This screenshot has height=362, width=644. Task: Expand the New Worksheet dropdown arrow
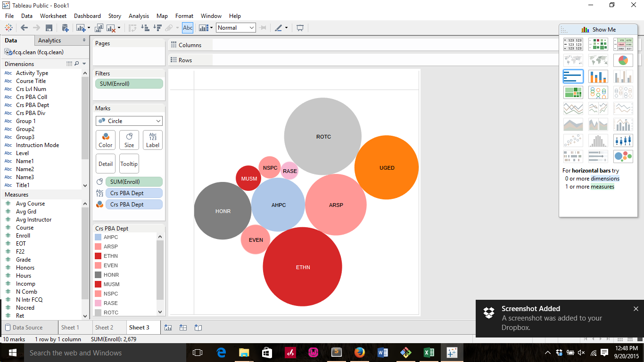88,28
